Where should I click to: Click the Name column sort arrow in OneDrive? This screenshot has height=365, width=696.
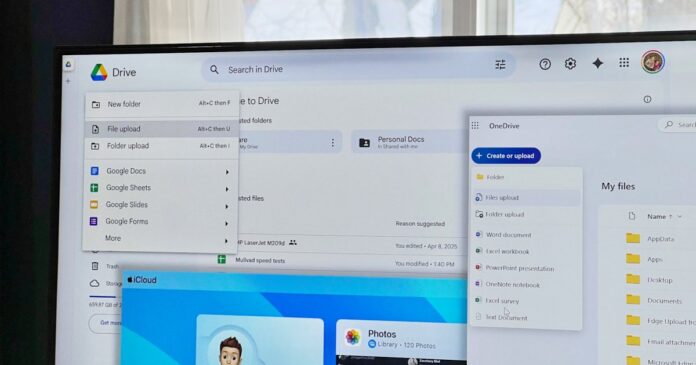671,217
